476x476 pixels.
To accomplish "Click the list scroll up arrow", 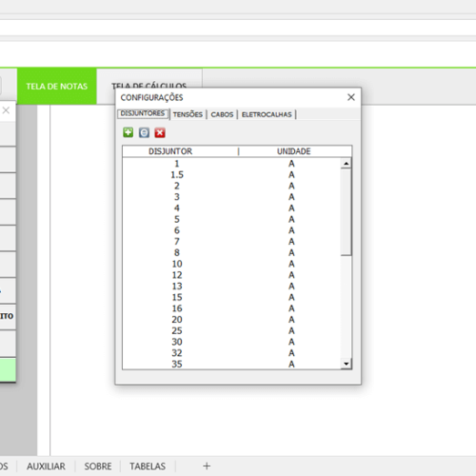I will point(347,164).
